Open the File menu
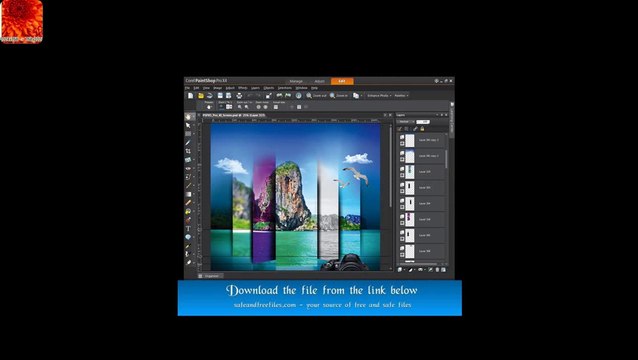The image size is (638, 360). pos(188,88)
